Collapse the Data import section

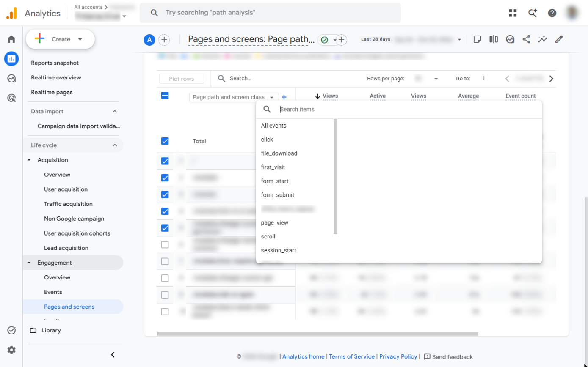(115, 111)
